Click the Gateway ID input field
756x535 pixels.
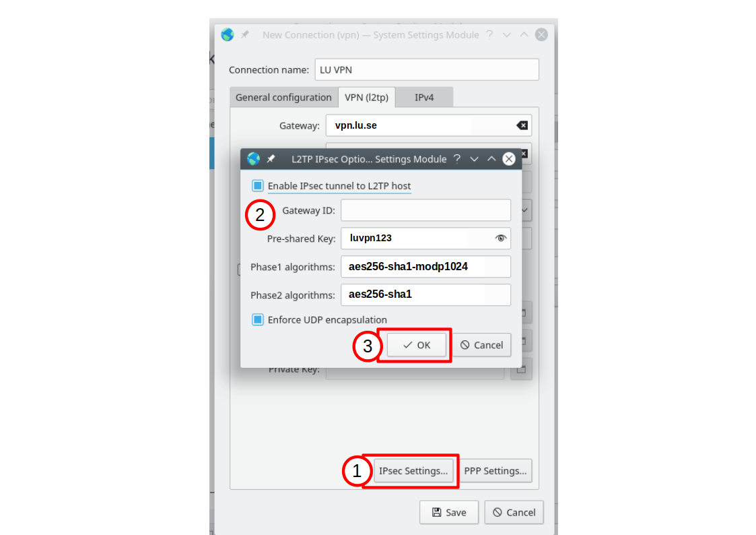coord(425,210)
